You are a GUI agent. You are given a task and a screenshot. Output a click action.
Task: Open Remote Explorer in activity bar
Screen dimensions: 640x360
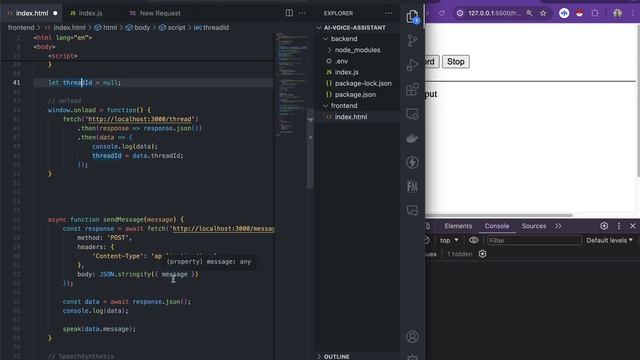click(x=412, y=114)
